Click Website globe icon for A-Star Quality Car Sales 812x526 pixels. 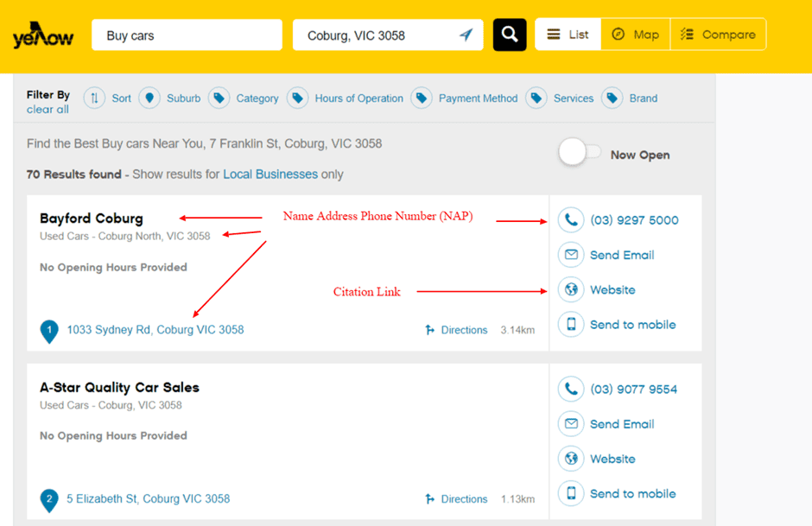click(570, 459)
